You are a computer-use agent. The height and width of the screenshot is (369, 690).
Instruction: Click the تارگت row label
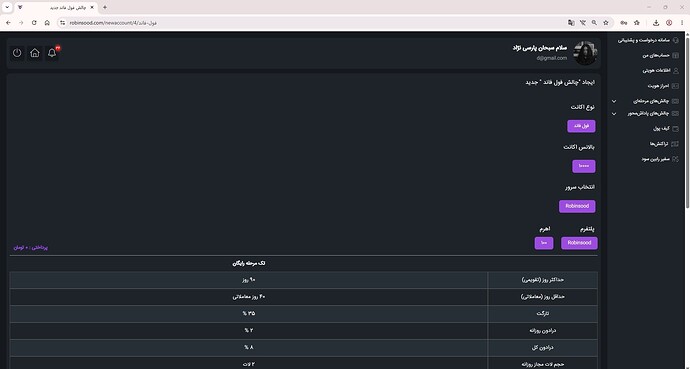click(x=543, y=314)
